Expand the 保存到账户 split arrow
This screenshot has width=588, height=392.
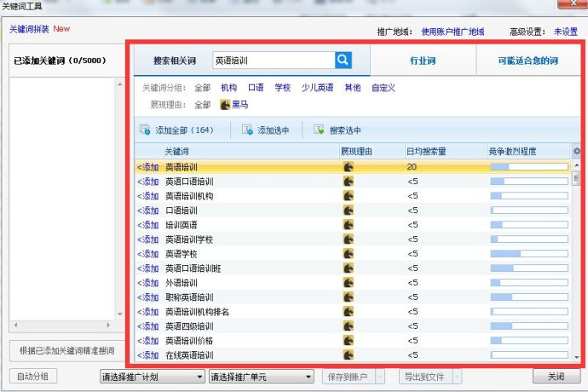[380, 377]
